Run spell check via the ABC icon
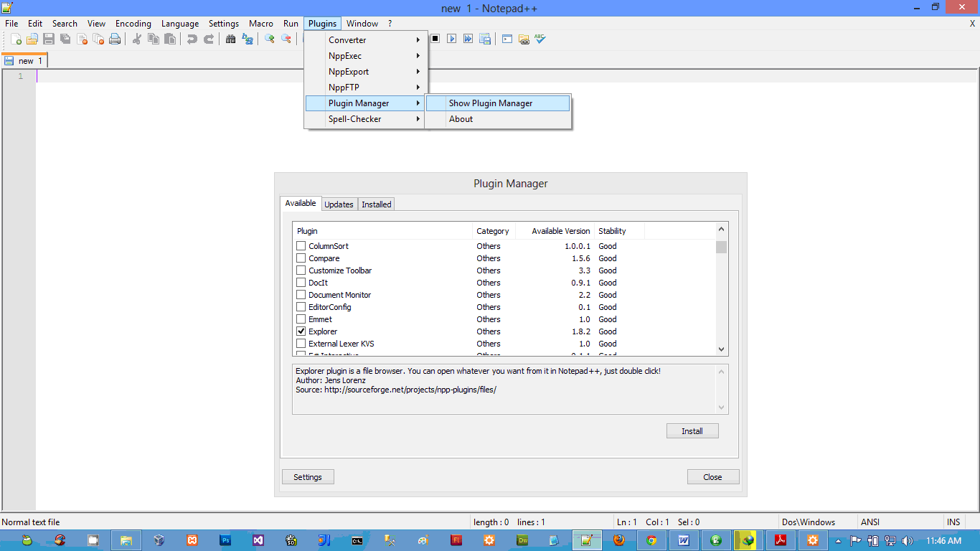 pyautogui.click(x=540, y=39)
